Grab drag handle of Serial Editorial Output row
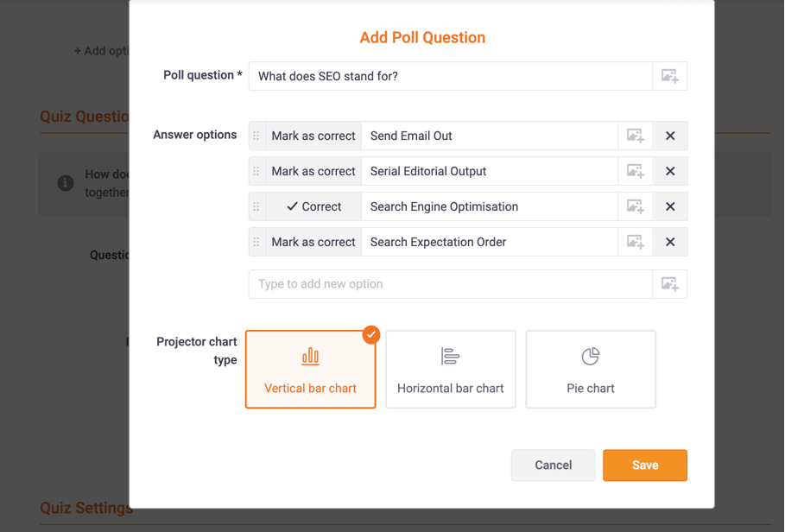Viewport: 785px width, 532px height. 256,171
